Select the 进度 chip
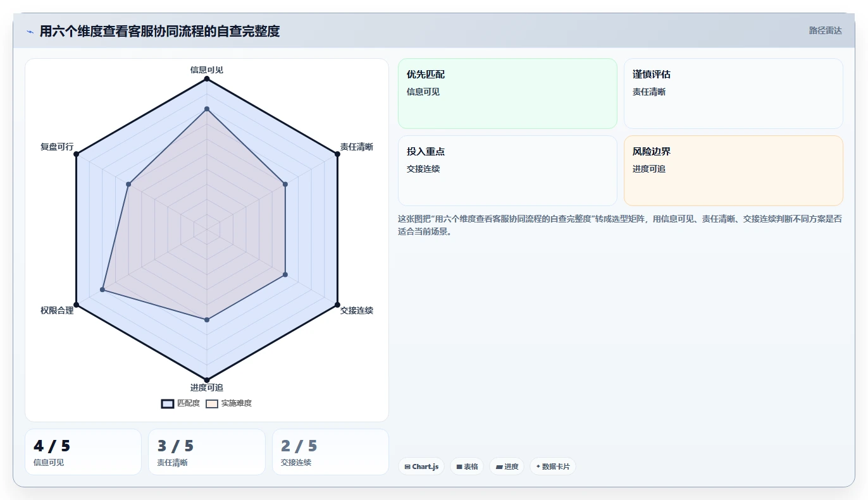This screenshot has height=500, width=868. pos(507,466)
